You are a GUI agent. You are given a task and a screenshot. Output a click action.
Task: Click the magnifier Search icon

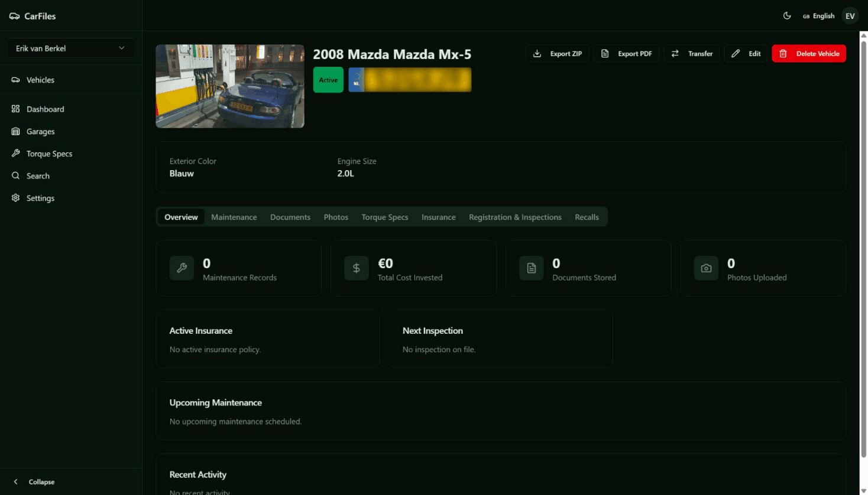[15, 175]
